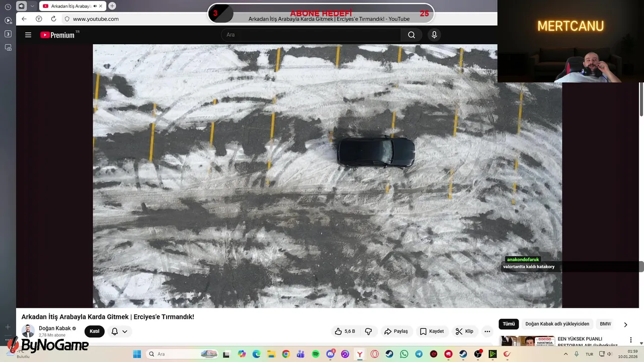The width and height of the screenshot is (644, 362).
Task: Open more actions three-dot menu
Action: tap(487, 331)
